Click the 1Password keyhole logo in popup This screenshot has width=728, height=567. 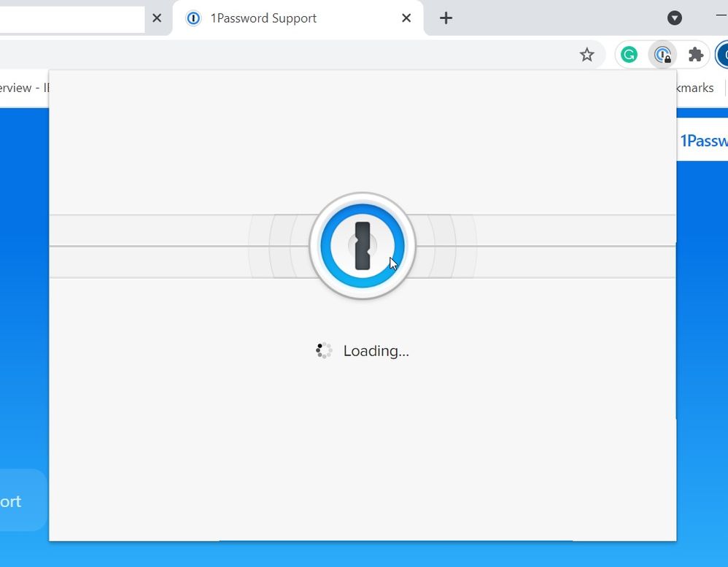363,246
